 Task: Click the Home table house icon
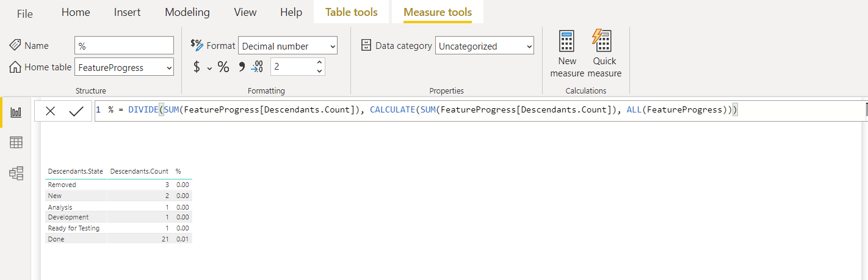(15, 67)
